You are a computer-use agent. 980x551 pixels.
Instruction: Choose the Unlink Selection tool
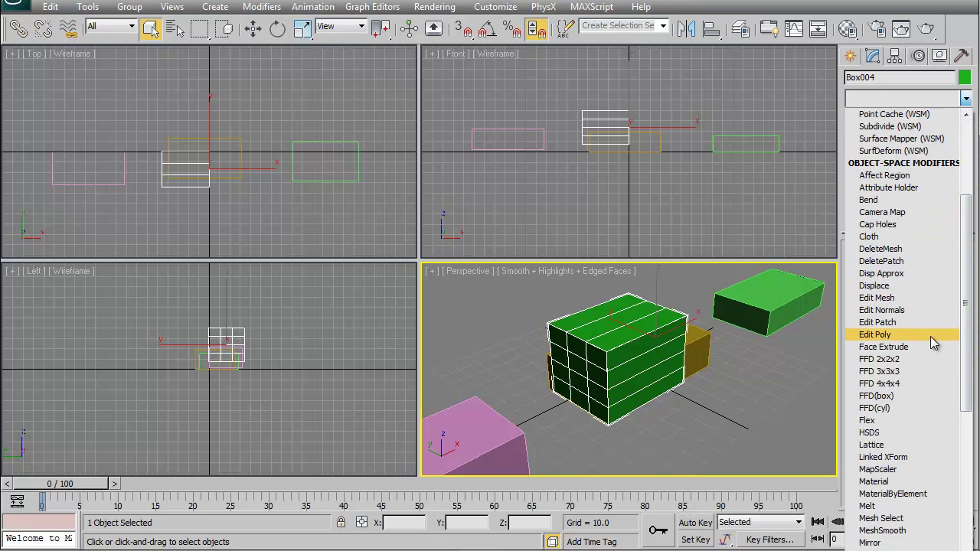(43, 29)
